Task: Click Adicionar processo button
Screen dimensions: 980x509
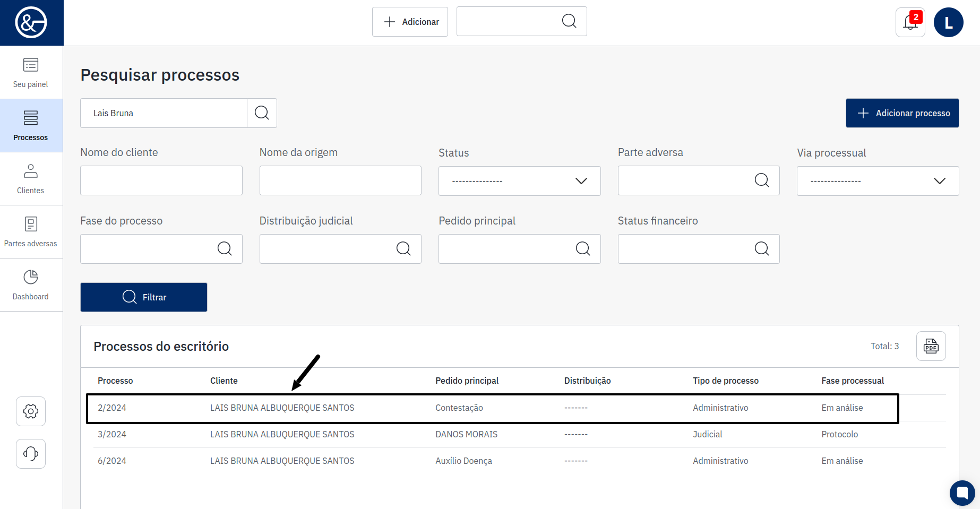Action: pos(902,113)
